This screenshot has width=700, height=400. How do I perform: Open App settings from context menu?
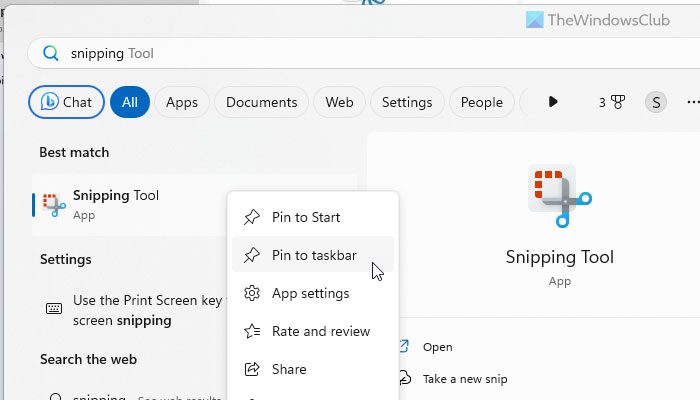click(x=313, y=293)
